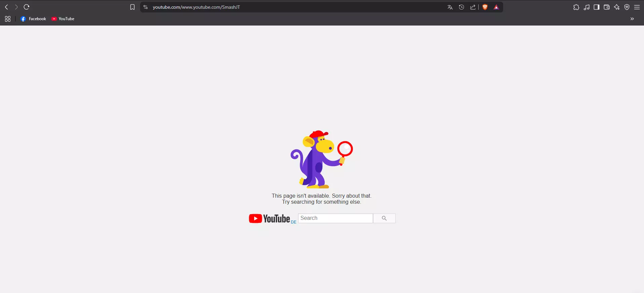The width and height of the screenshot is (644, 293).
Task: Open the YouTube bookmark
Action: 63,19
